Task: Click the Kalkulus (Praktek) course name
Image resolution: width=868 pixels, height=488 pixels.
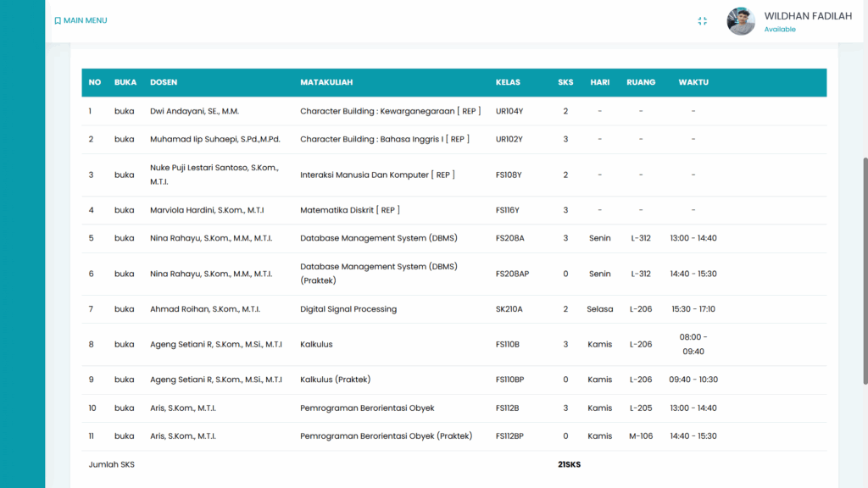Action: tap(335, 380)
